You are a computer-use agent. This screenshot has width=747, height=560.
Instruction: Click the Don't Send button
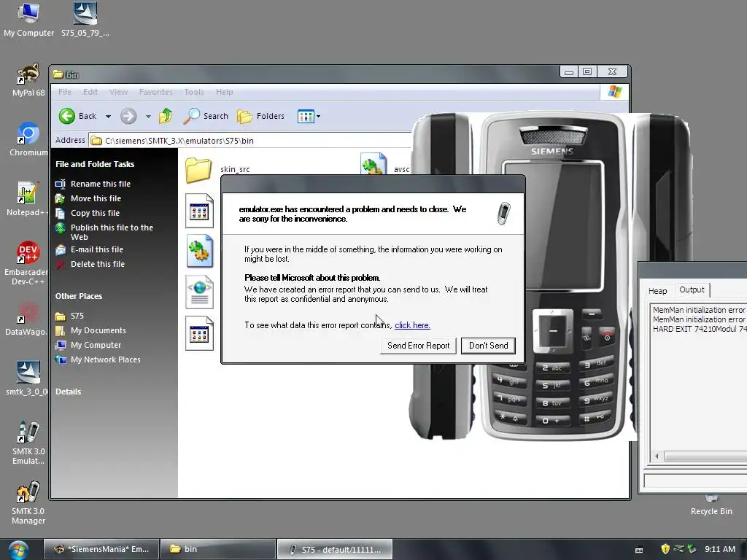tap(488, 346)
